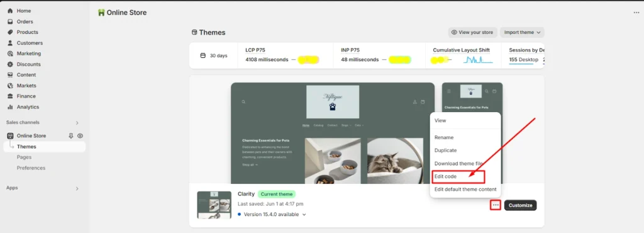Click the Current theme badge
This screenshot has height=233, width=644.
point(277,194)
